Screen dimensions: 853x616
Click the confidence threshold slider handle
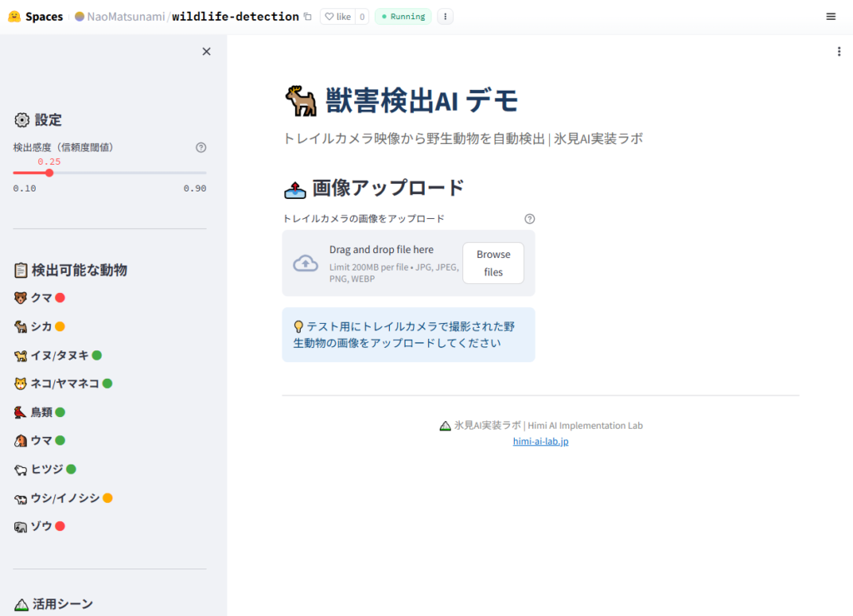[49, 173]
